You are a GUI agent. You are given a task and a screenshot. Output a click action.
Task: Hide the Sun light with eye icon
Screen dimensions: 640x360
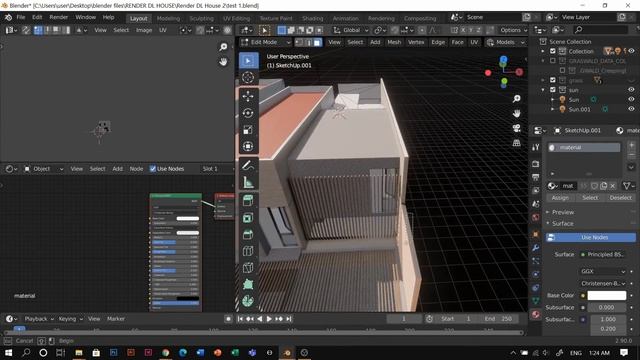[x=631, y=99]
